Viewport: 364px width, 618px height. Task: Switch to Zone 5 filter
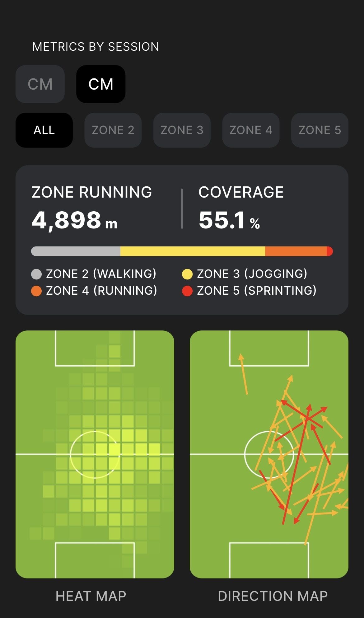pyautogui.click(x=320, y=130)
